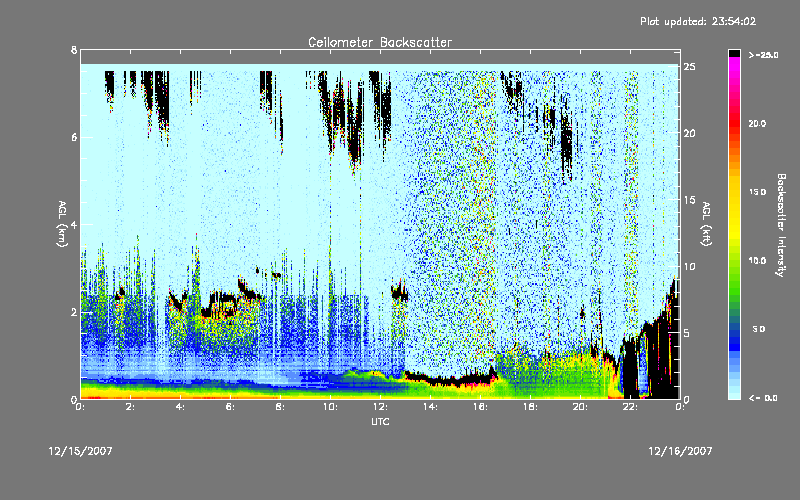
Task: Click the "12:" UTC tick label
Action: point(380,407)
